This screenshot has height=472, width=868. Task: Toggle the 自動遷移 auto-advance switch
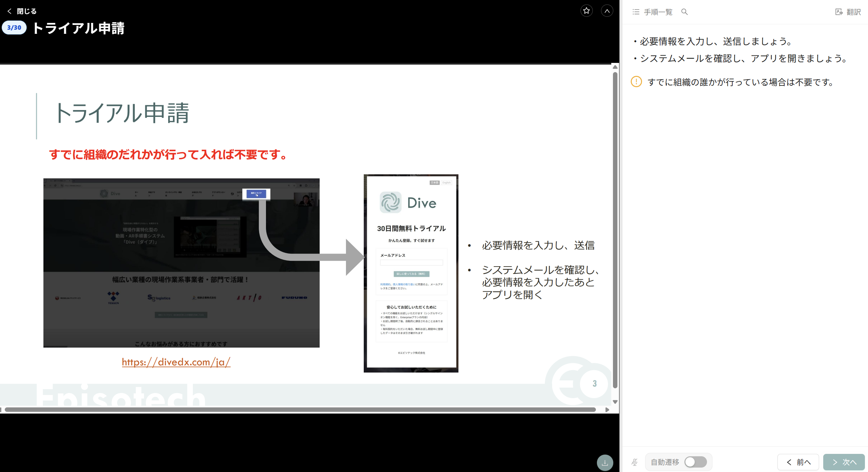(696, 462)
